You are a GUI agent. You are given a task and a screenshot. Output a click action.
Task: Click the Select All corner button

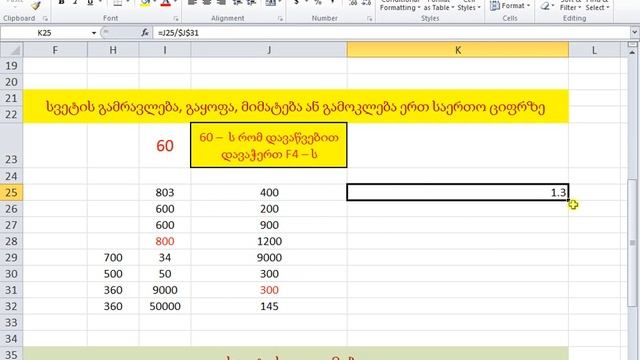pyautogui.click(x=11, y=50)
